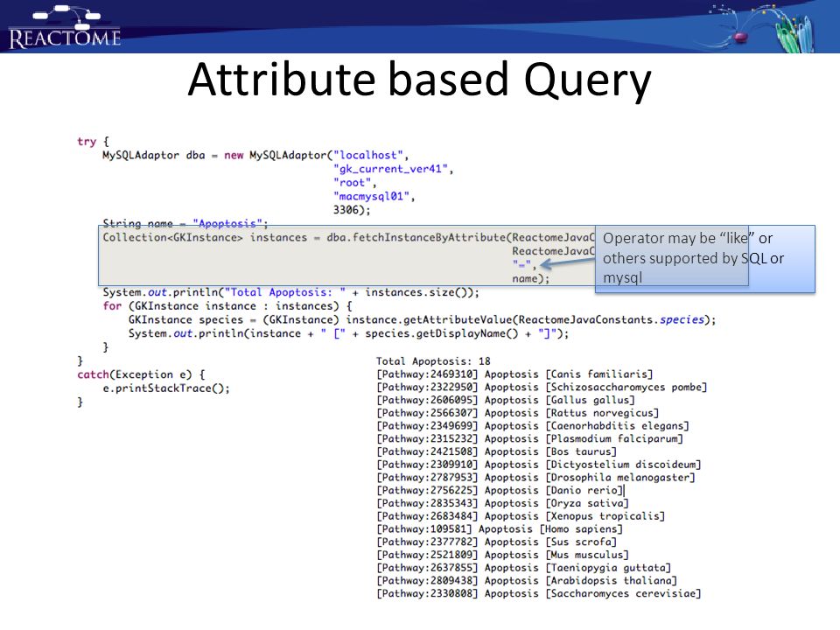Click the Pathway:2809438 Arabidopsis thaliana row

click(x=527, y=581)
